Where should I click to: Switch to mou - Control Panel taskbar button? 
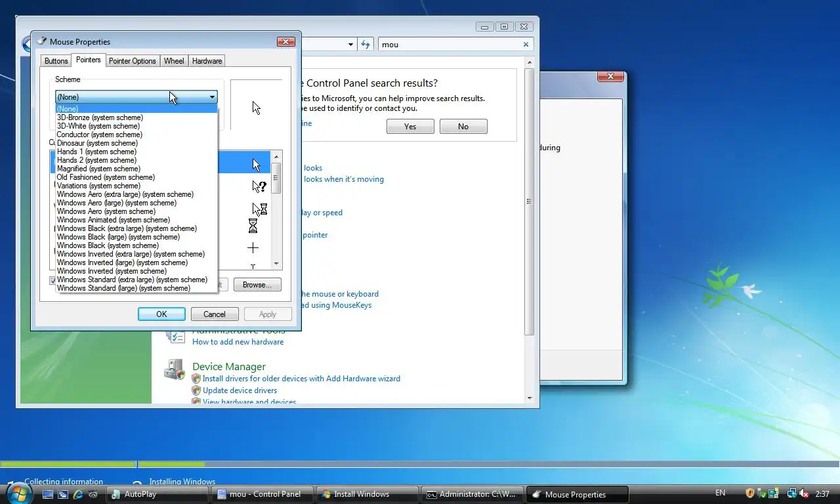click(263, 494)
